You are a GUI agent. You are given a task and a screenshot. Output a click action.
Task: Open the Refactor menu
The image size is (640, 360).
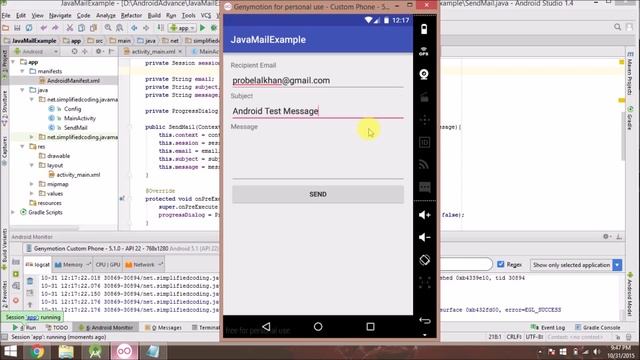131,16
